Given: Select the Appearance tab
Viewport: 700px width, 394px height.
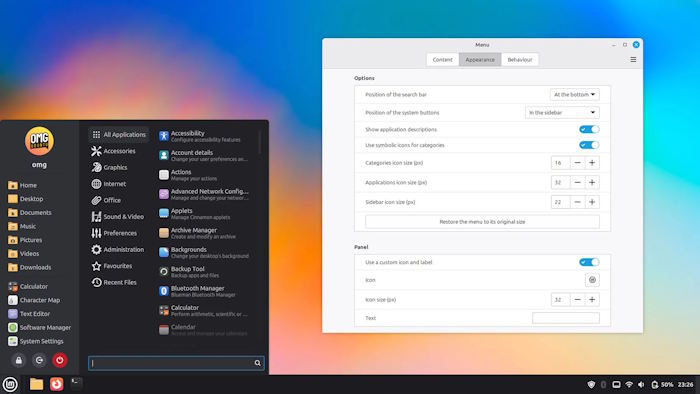Looking at the screenshot, I should [480, 60].
